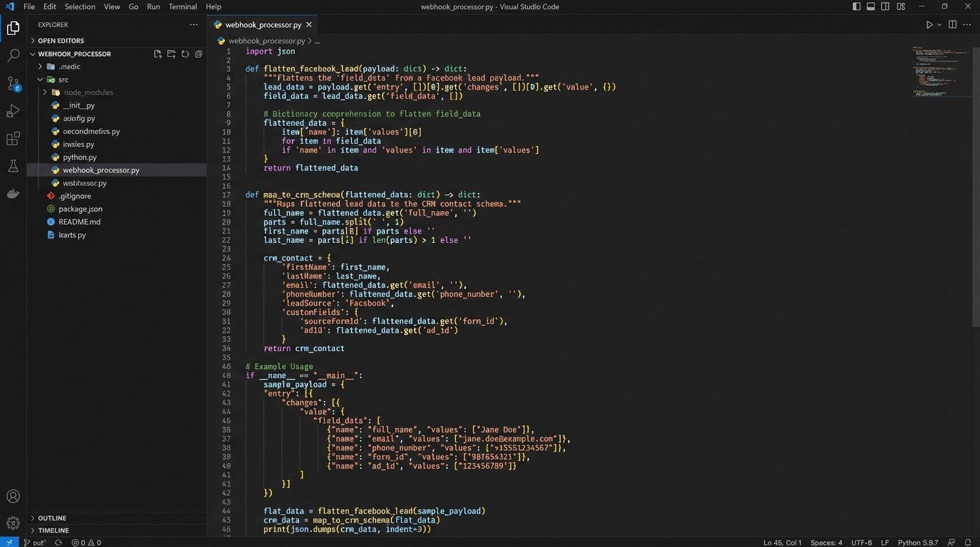
Task: Open the Extensions marketplace icon
Action: (x=13, y=139)
